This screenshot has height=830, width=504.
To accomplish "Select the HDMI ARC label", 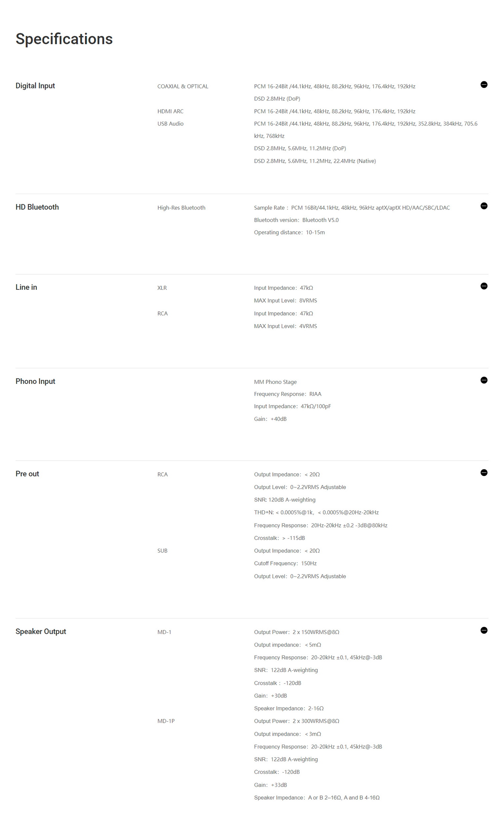I will [x=170, y=112].
